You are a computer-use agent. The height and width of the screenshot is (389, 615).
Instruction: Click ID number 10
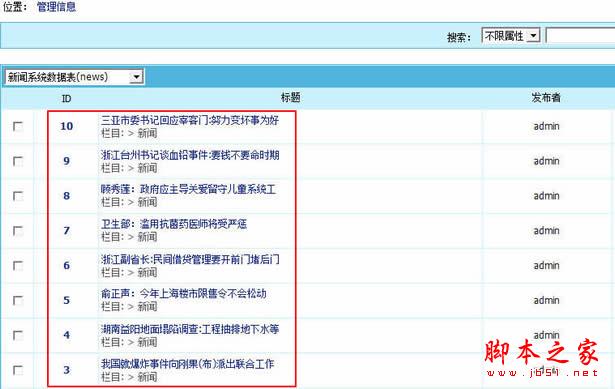(66, 126)
